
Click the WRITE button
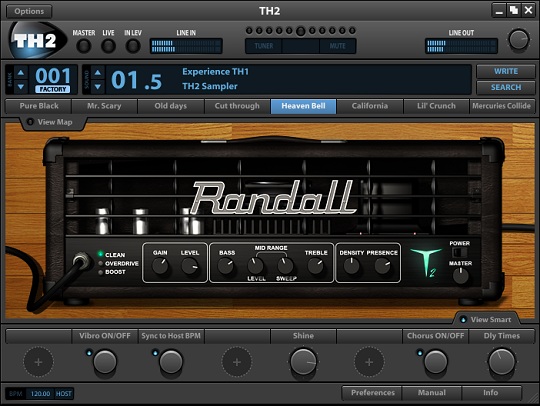[506, 71]
